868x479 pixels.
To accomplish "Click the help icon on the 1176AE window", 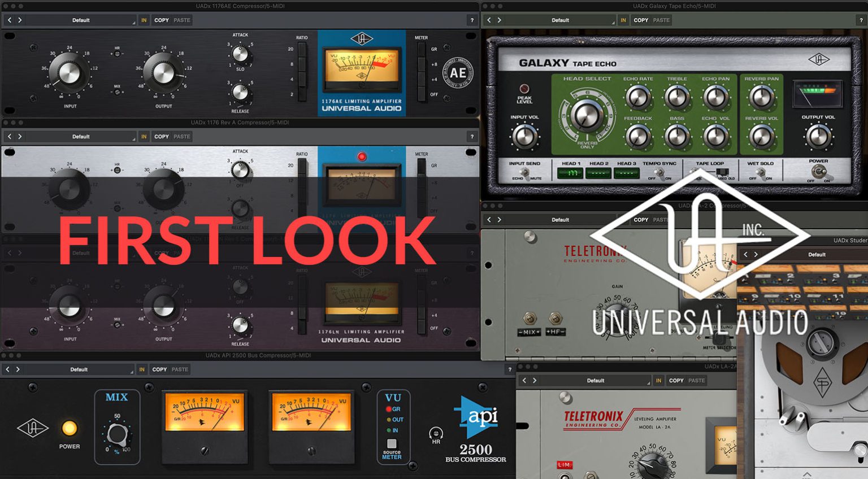I will pyautogui.click(x=472, y=20).
